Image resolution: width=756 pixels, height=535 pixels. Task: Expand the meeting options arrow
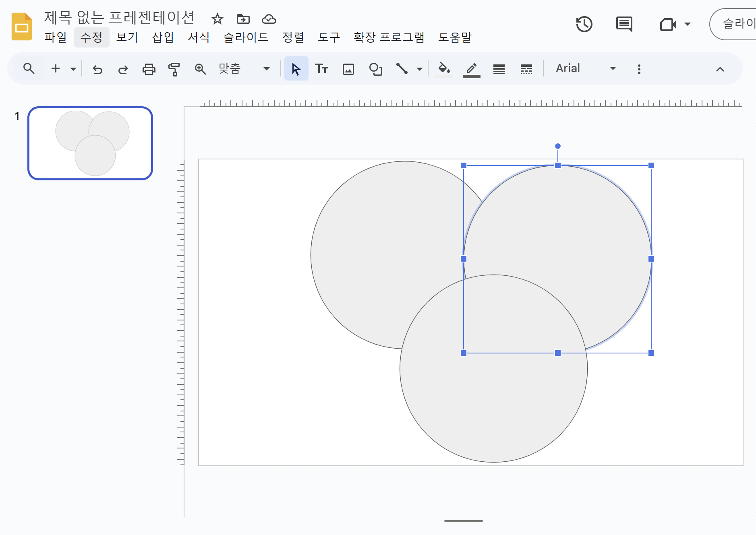688,24
